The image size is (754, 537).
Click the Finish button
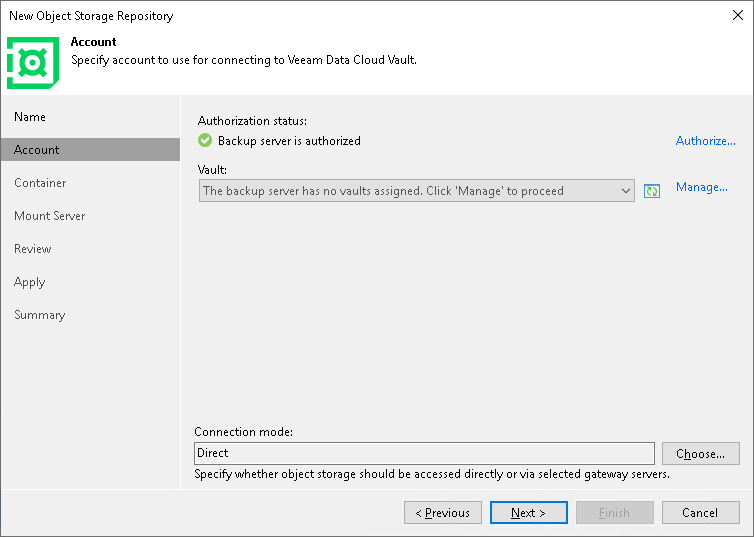point(614,513)
